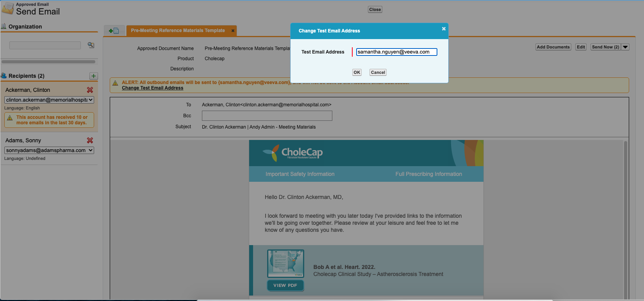Image resolution: width=644 pixels, height=301 pixels.
Task: Click the VIEW PDF button in email
Action: click(285, 285)
